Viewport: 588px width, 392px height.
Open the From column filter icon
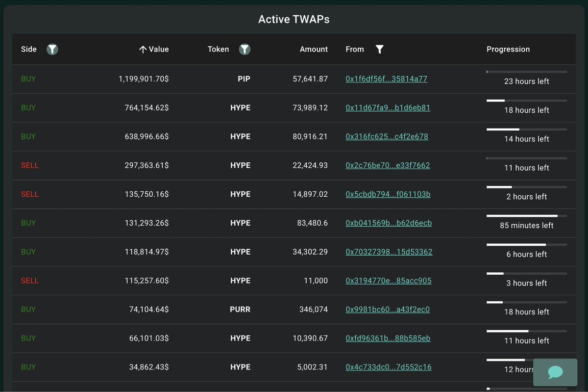tap(379, 49)
